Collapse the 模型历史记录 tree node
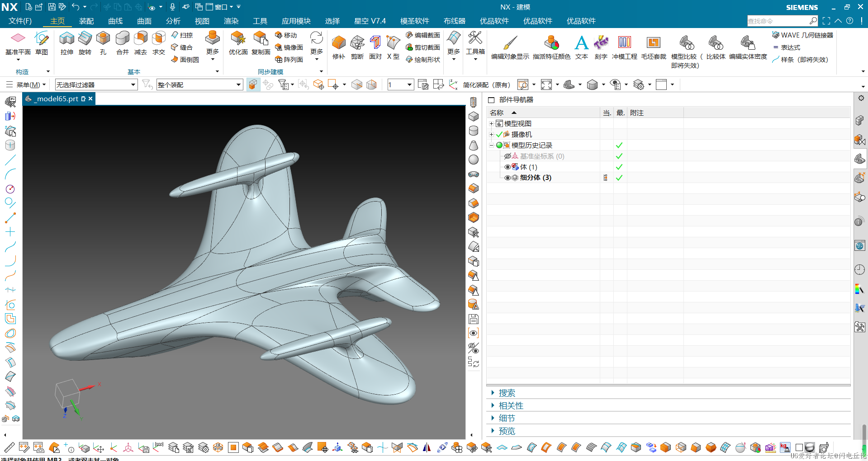 (x=491, y=145)
